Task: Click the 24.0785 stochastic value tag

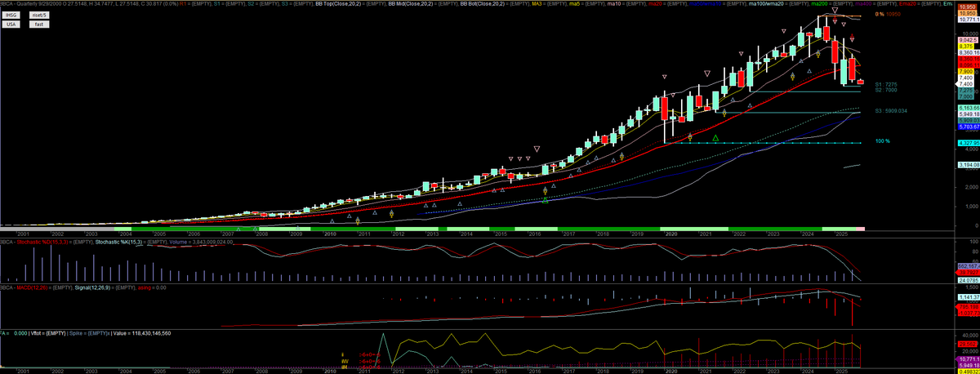Action: [x=969, y=281]
